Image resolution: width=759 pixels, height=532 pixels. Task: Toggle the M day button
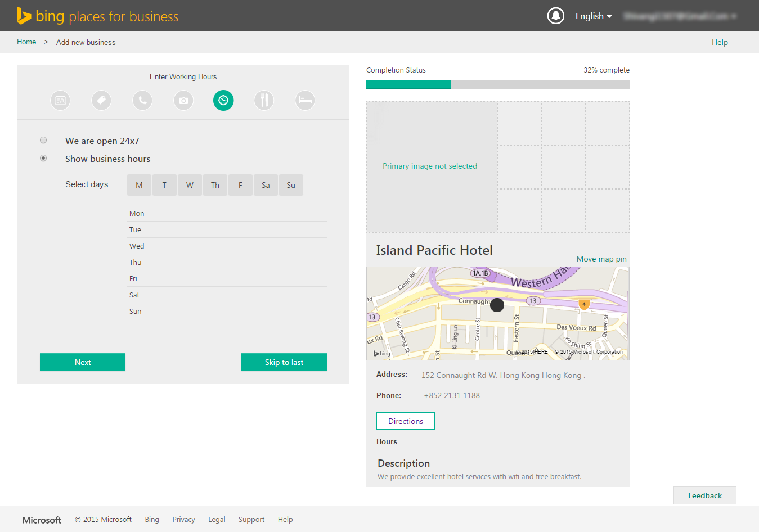(139, 185)
